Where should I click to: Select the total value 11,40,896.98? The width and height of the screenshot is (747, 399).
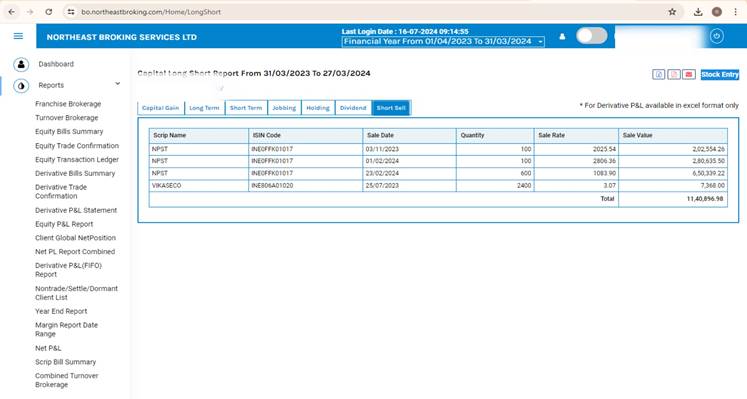pos(705,199)
